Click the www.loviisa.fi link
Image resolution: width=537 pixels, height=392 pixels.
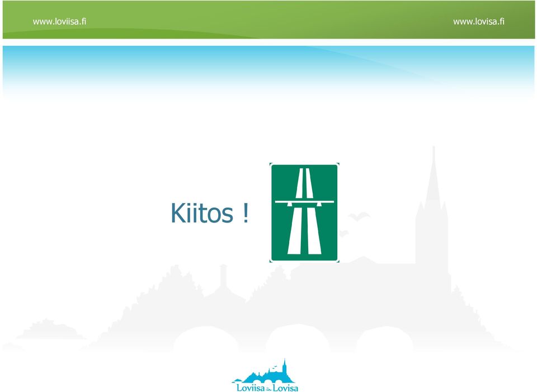point(60,22)
